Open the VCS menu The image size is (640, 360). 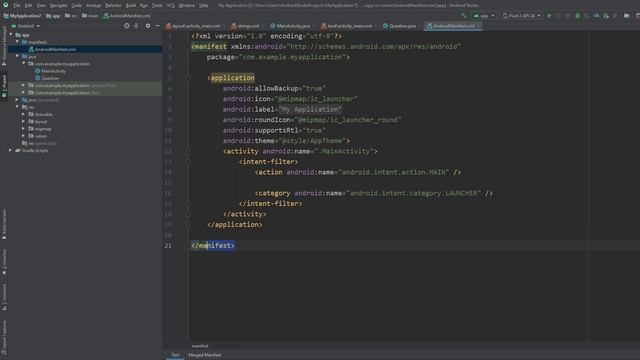pyautogui.click(x=171, y=6)
